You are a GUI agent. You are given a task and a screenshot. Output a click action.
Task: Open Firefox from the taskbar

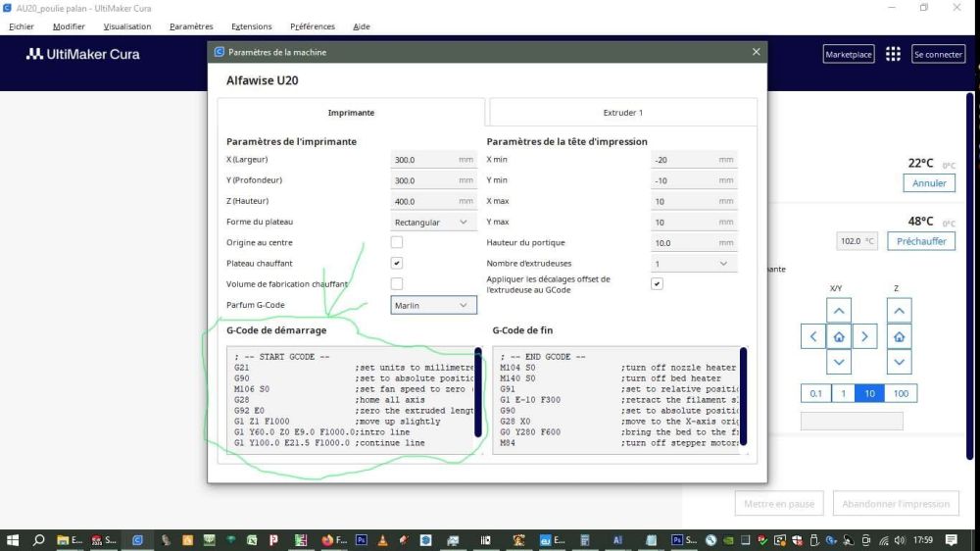pos(334,540)
